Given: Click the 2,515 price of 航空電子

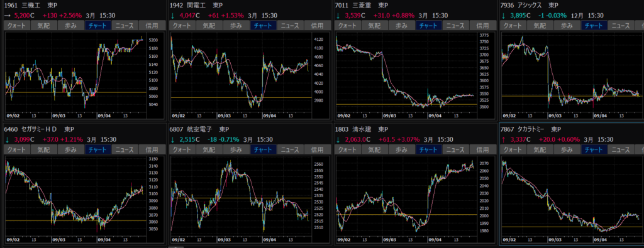Looking at the screenshot, I should point(187,139).
